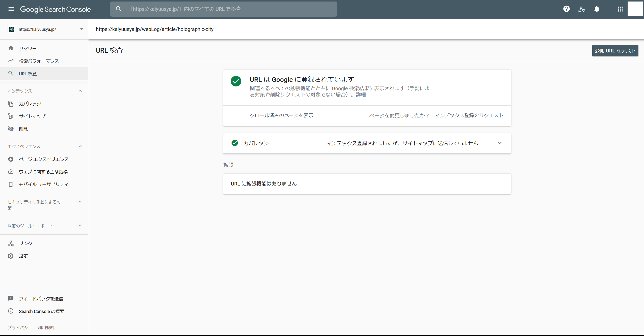Click the circle-plus icon for ページ エクスペリエンス

pyautogui.click(x=11, y=159)
